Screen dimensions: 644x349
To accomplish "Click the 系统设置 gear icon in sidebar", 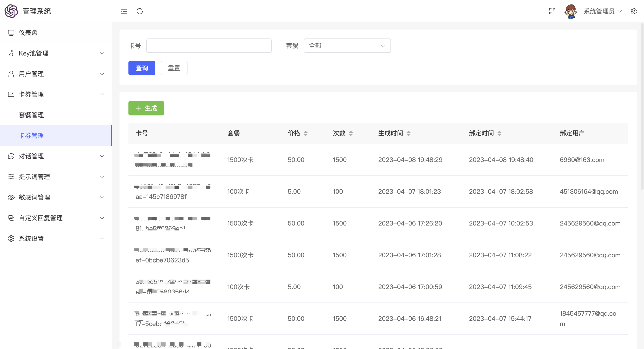I will pyautogui.click(x=11, y=238).
